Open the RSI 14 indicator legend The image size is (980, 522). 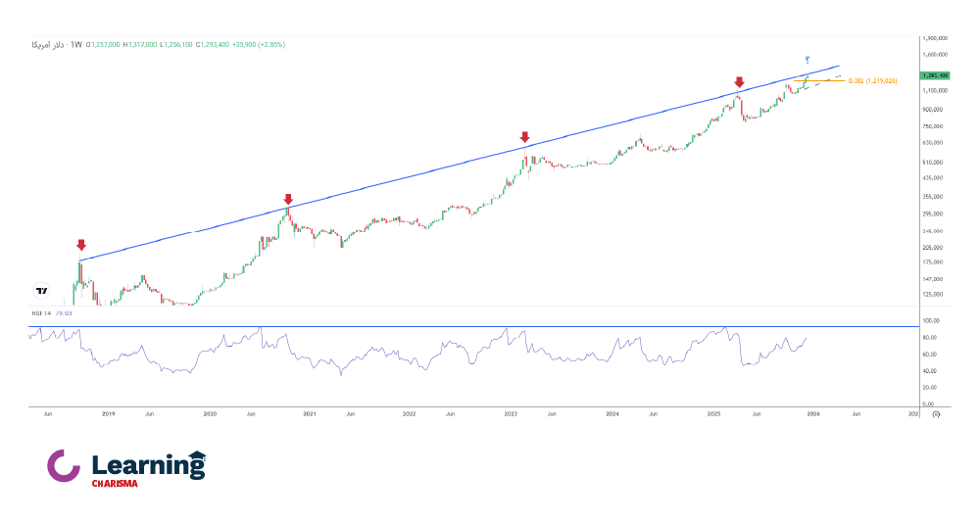39,313
